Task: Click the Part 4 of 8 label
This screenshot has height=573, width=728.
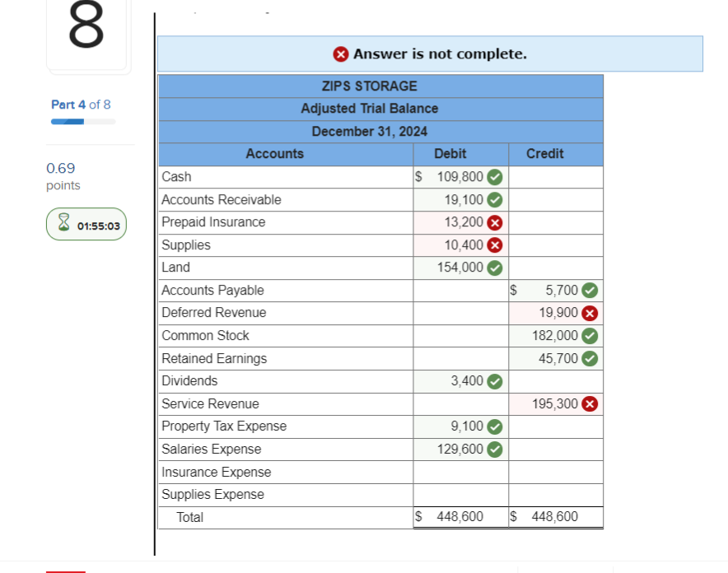Action: pos(81,105)
